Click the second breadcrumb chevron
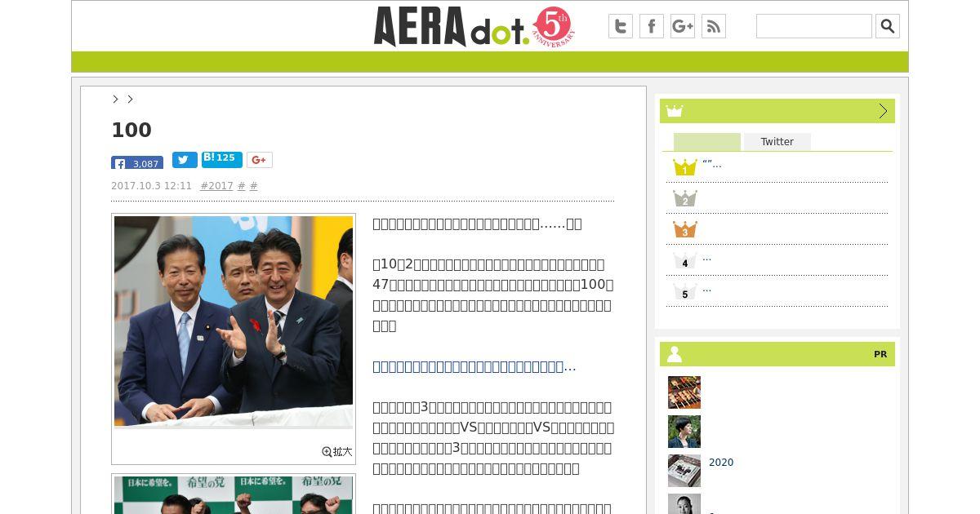 [130, 99]
